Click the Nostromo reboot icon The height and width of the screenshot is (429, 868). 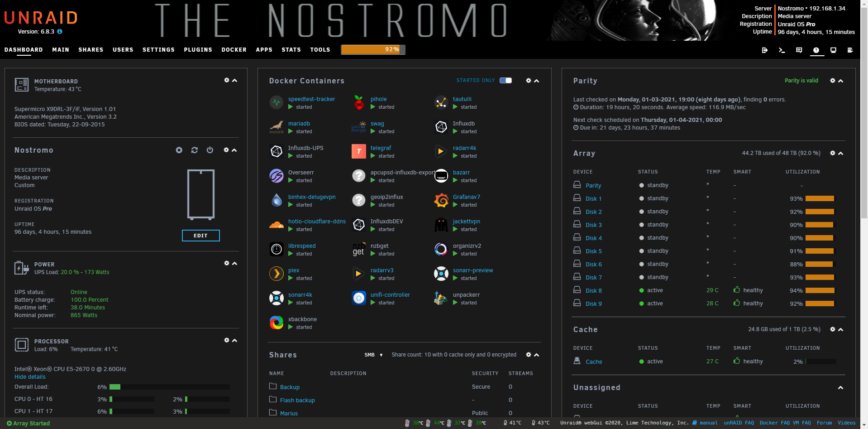coord(195,150)
